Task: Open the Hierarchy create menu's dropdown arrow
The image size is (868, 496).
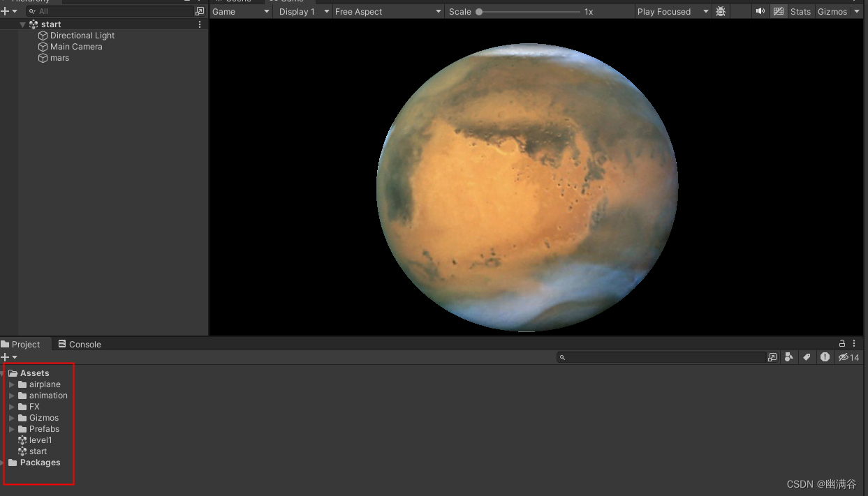Action: [15, 11]
